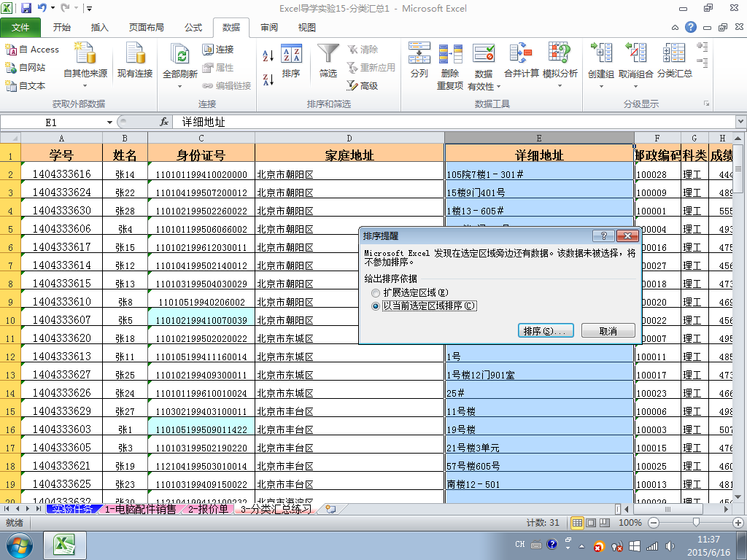Click the zoom in plus button
The width and height of the screenshot is (747, 560).
738,522
